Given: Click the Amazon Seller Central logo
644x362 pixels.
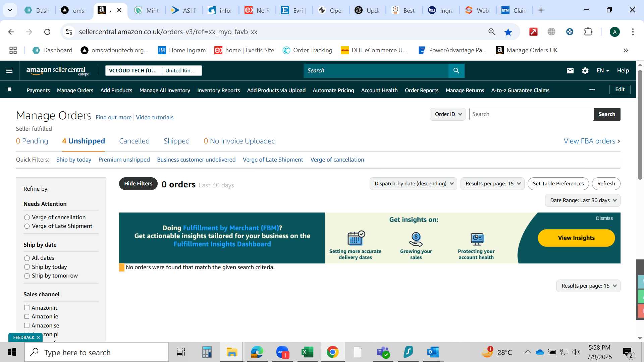Looking at the screenshot, I should [x=58, y=71].
